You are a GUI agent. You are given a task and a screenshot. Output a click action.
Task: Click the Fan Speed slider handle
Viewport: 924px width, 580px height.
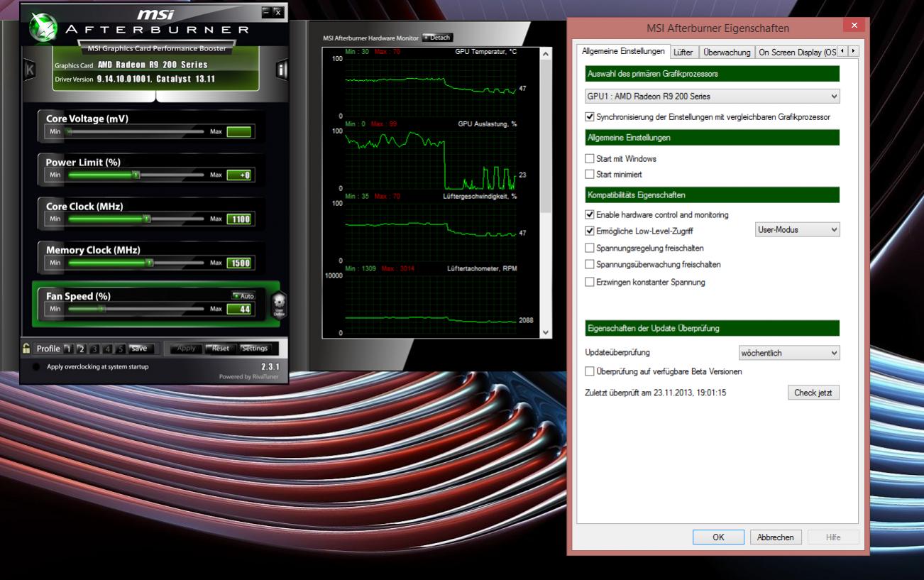point(101,309)
